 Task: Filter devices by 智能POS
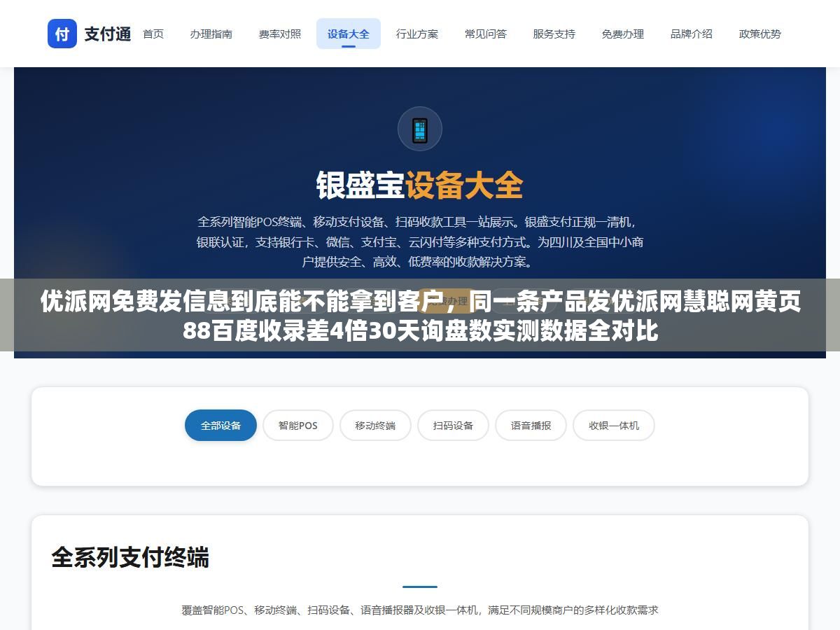tap(298, 425)
